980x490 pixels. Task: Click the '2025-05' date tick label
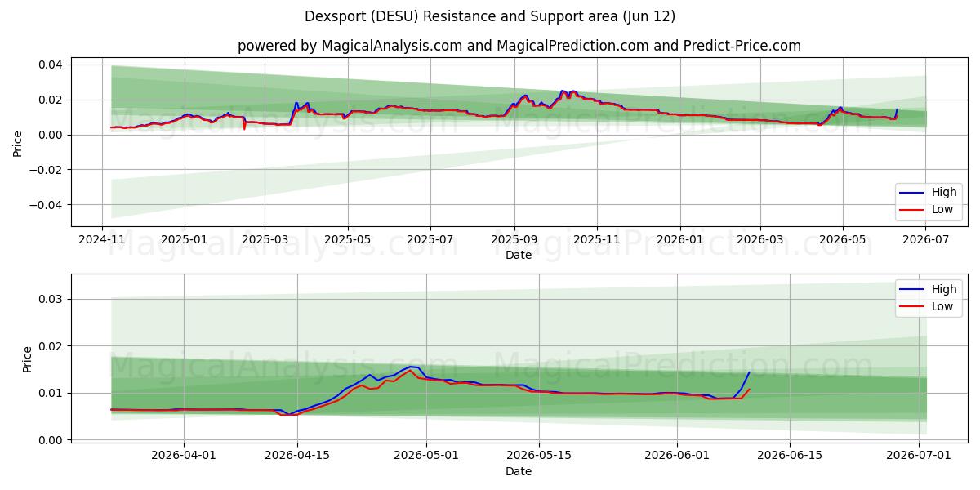(x=348, y=239)
